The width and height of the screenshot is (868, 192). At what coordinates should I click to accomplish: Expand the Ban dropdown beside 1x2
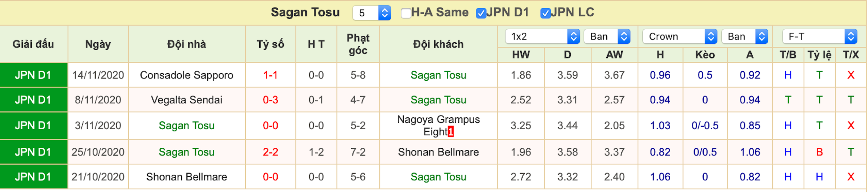[607, 36]
